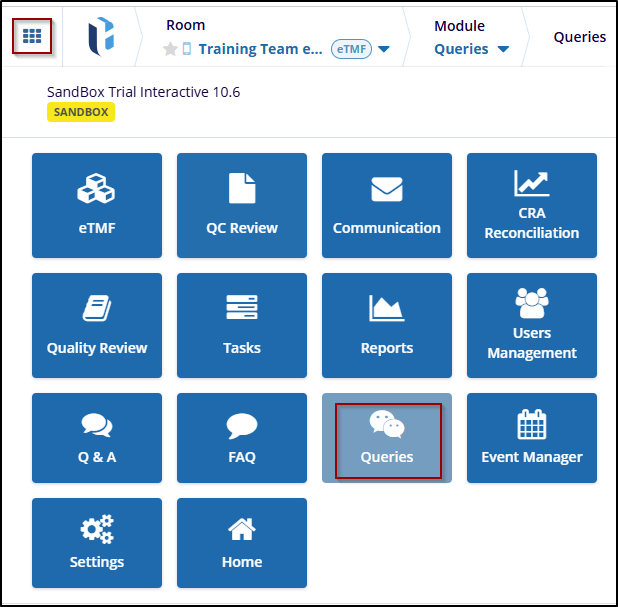Click the yellow SANDBOX label
The width and height of the screenshot is (618, 607).
point(81,112)
